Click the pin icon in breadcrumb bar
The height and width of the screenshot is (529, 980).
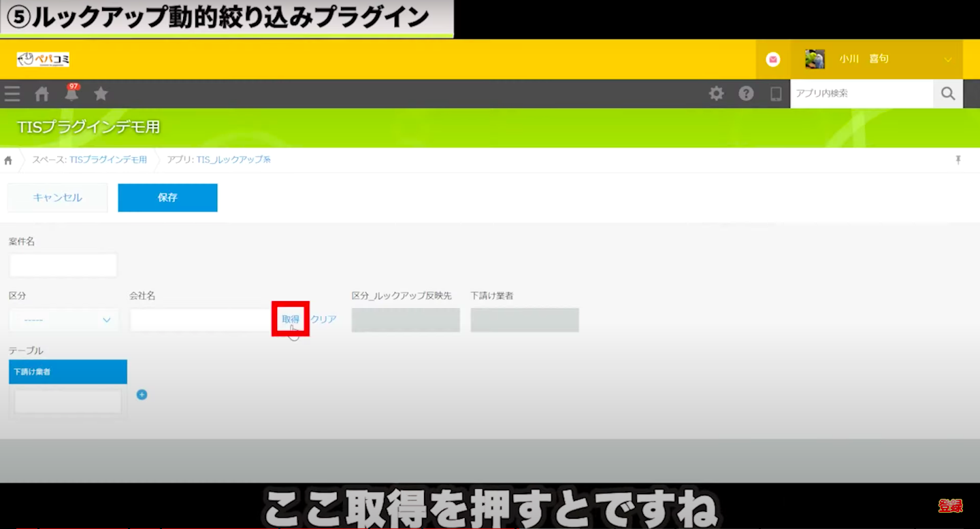[958, 160]
